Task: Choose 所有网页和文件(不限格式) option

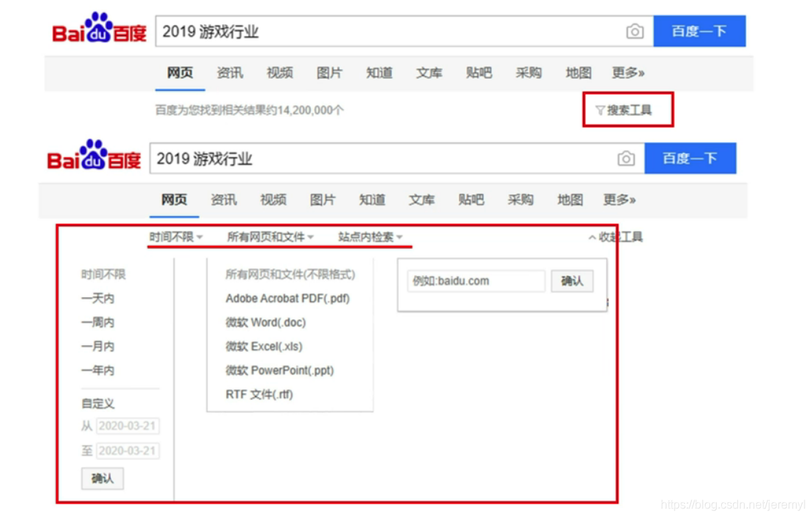Action: point(290,274)
